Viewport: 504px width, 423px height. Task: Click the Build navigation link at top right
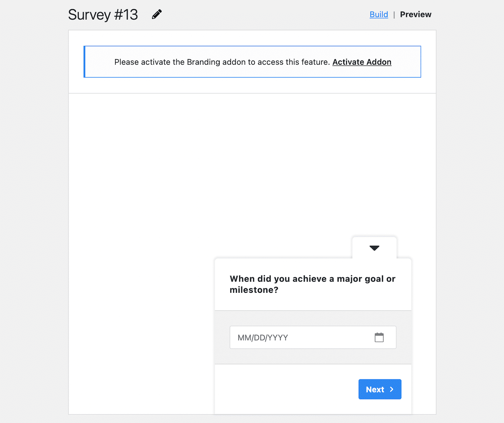[379, 14]
